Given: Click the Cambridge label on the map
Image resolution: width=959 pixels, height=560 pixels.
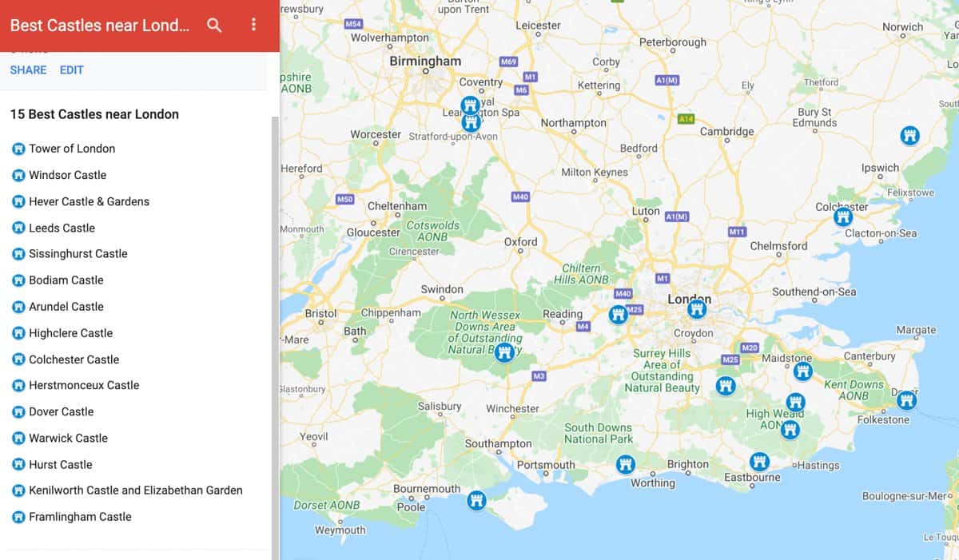Looking at the screenshot, I should 726,131.
